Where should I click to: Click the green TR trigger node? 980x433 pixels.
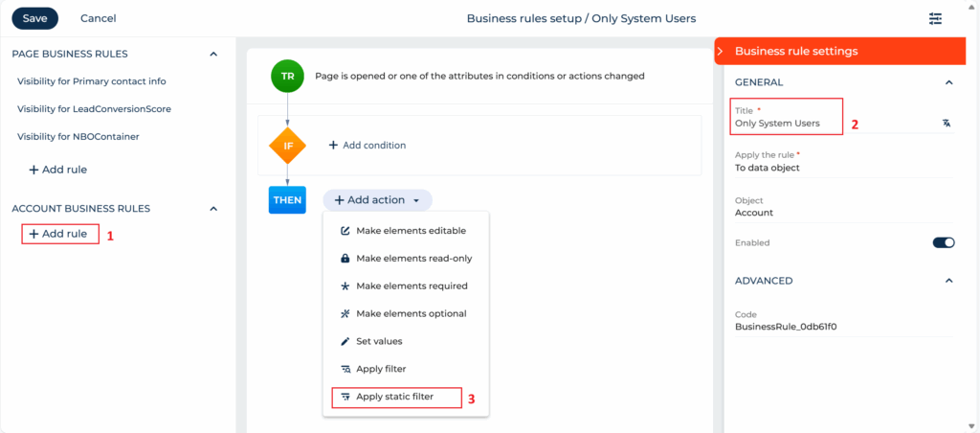(x=287, y=76)
